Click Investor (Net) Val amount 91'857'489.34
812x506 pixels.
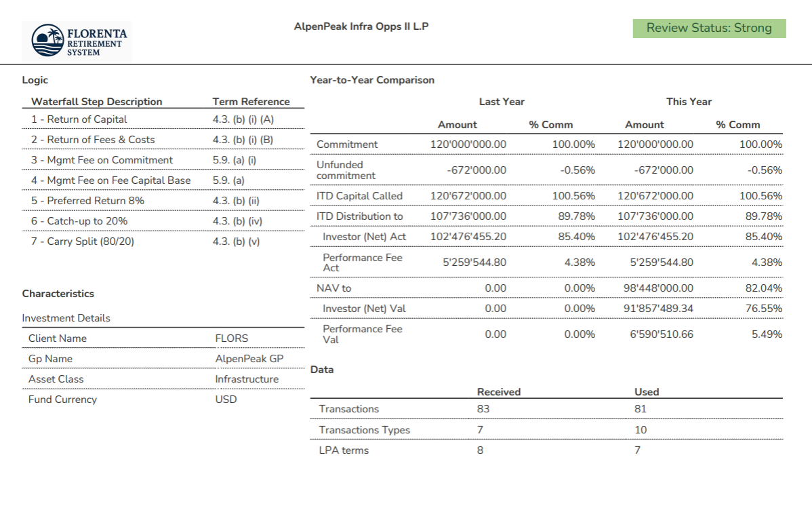[657, 309]
